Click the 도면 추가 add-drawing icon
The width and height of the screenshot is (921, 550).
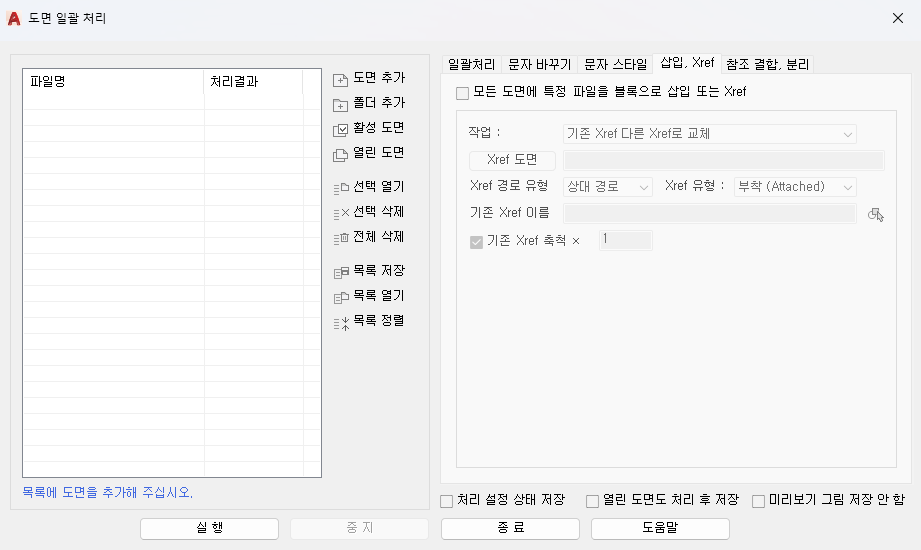coord(341,80)
